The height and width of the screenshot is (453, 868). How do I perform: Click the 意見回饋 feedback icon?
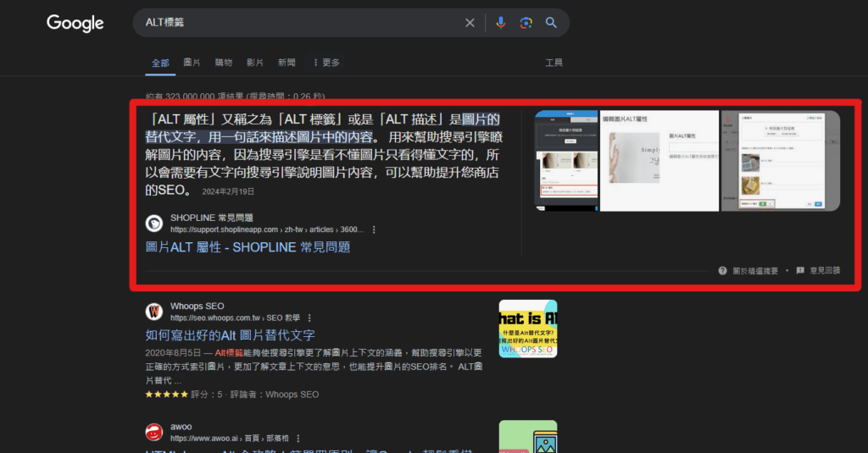tap(800, 270)
